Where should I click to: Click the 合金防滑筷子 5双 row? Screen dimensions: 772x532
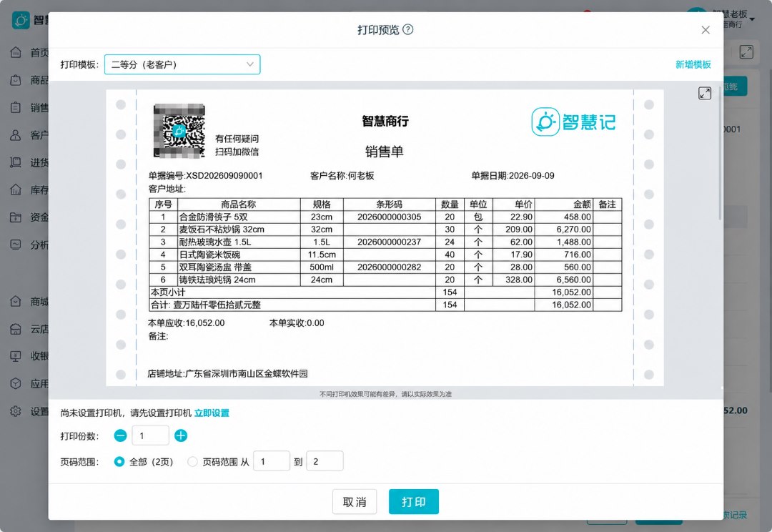pos(385,217)
